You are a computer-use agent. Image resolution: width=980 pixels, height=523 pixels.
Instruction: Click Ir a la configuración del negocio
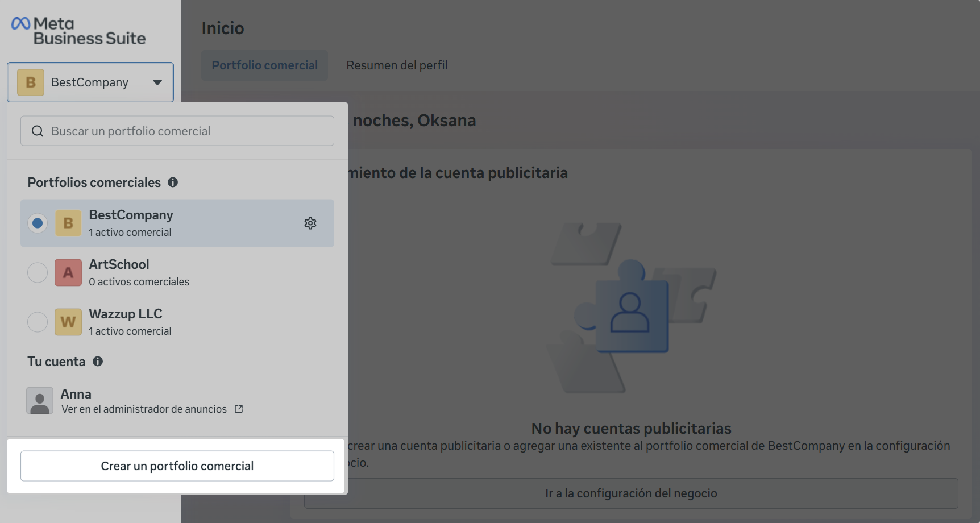[632, 493]
